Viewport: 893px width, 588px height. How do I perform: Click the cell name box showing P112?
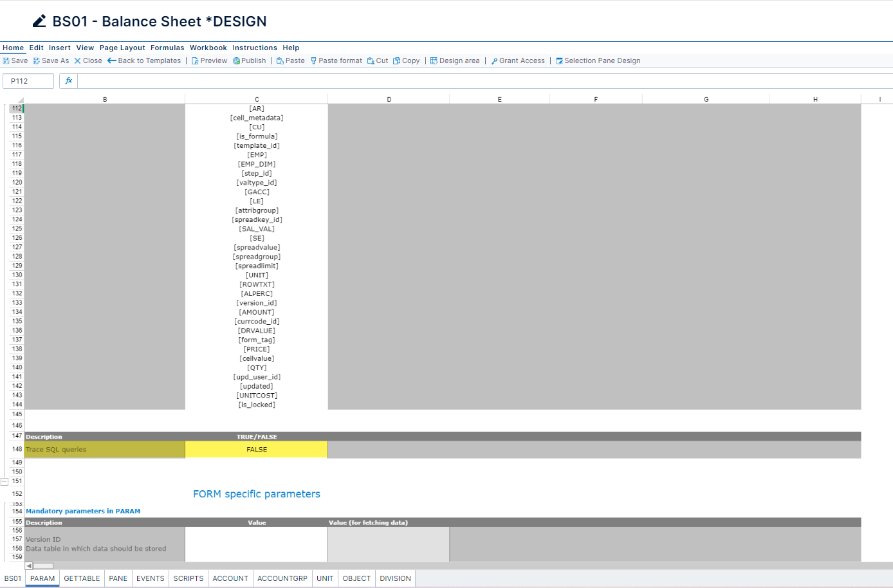point(28,80)
